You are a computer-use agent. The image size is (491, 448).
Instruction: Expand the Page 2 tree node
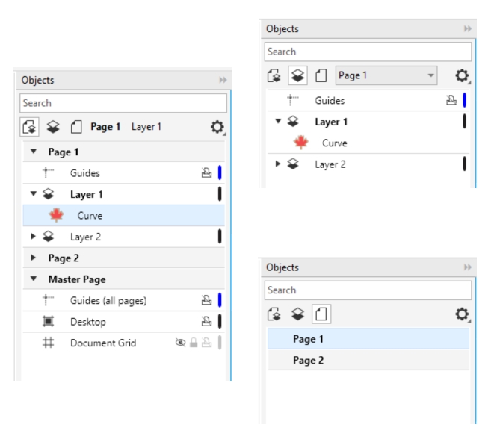click(34, 258)
